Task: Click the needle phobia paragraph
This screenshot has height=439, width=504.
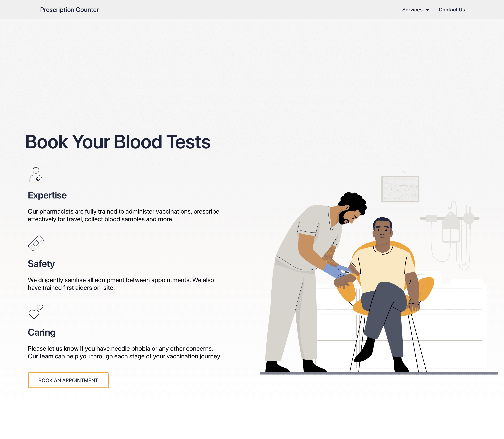Action: point(125,352)
